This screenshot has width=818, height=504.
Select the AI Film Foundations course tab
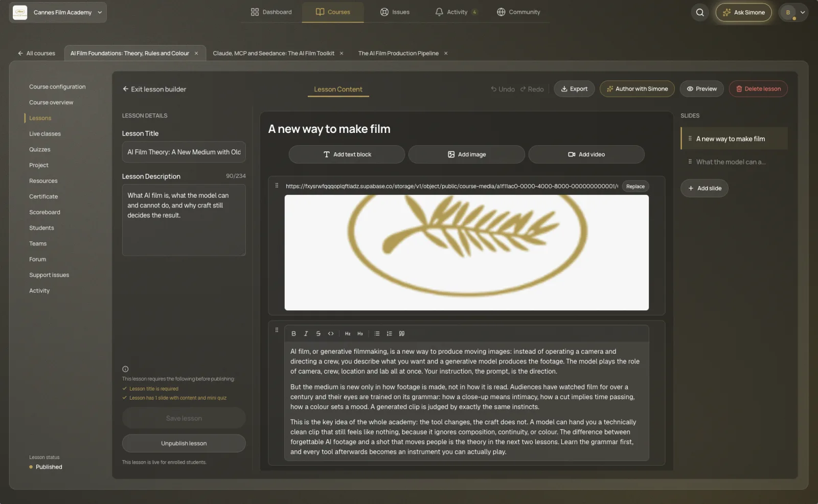pos(130,53)
